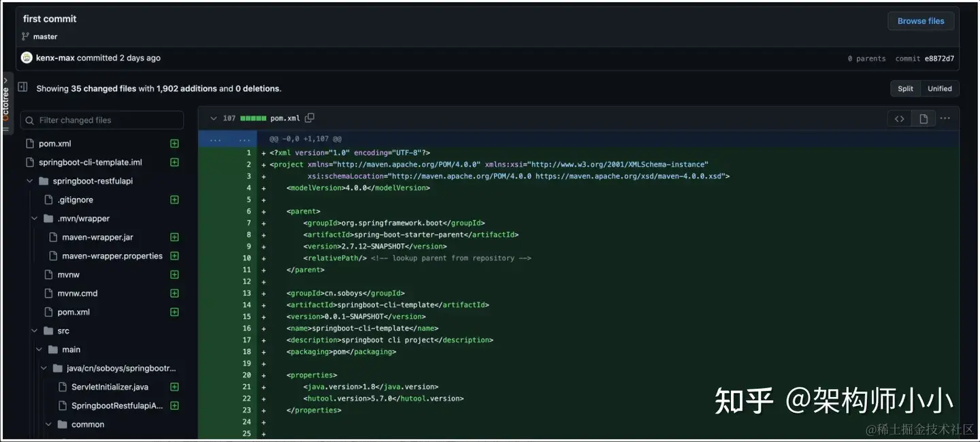Select diff line number 21

pos(246,386)
